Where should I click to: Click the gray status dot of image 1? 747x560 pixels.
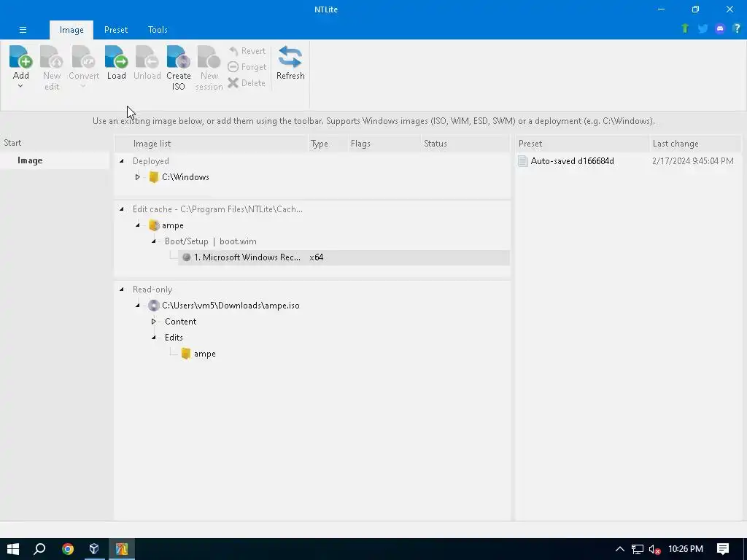pos(186,257)
